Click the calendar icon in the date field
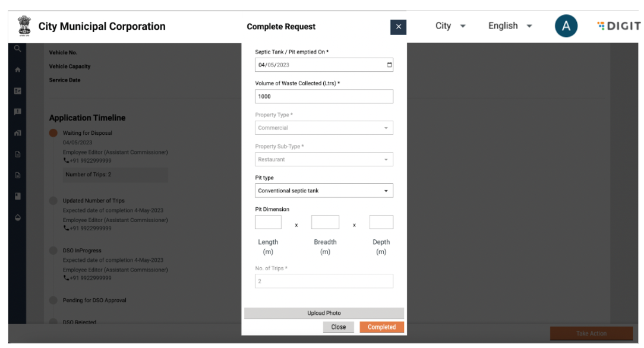 [x=389, y=65]
